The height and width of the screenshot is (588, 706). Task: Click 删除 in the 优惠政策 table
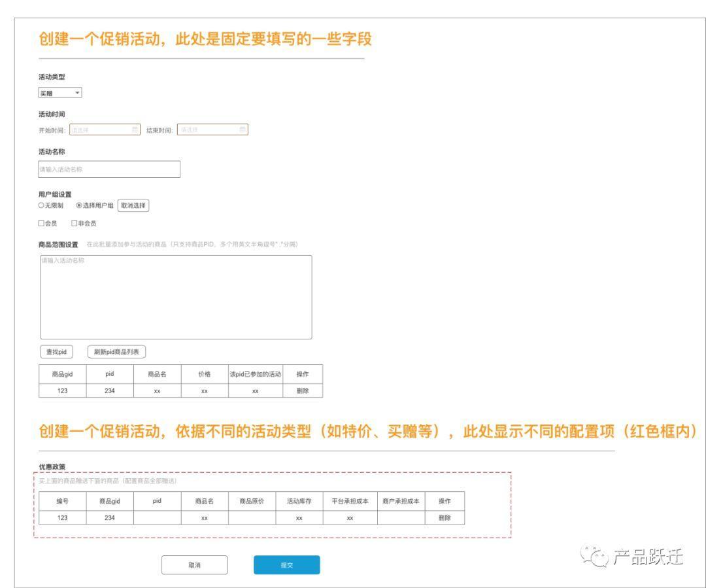pos(445,517)
